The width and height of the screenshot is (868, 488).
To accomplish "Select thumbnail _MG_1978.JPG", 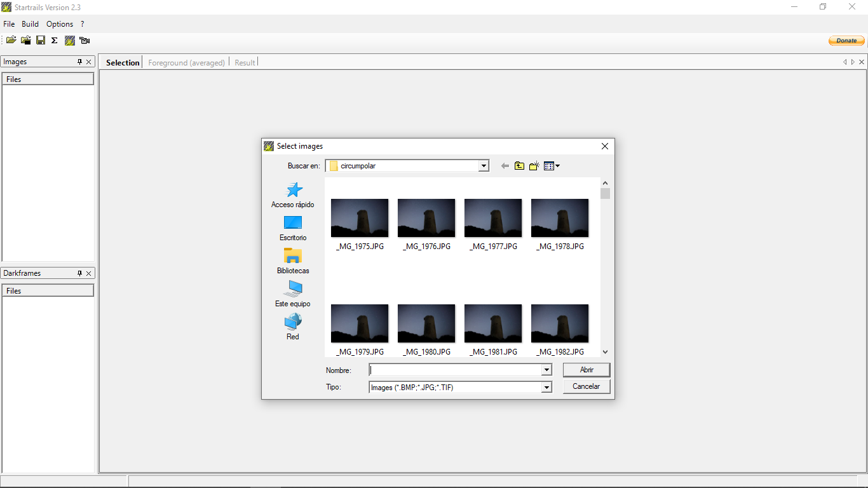I will point(560,224).
